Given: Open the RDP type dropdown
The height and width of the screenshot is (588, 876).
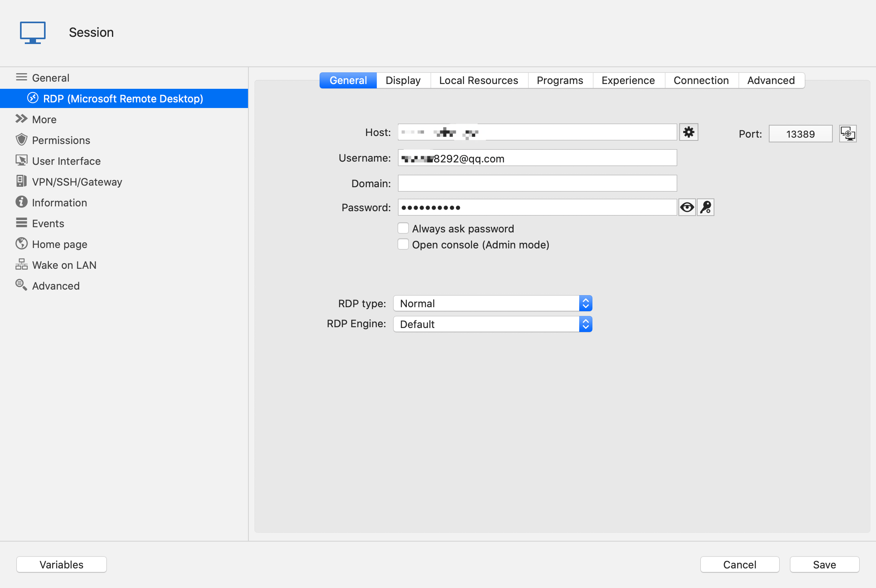Looking at the screenshot, I should [492, 304].
